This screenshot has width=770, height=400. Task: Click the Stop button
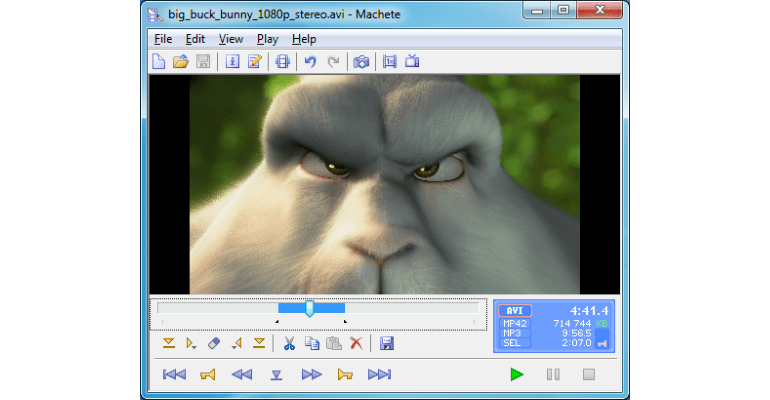(x=589, y=374)
